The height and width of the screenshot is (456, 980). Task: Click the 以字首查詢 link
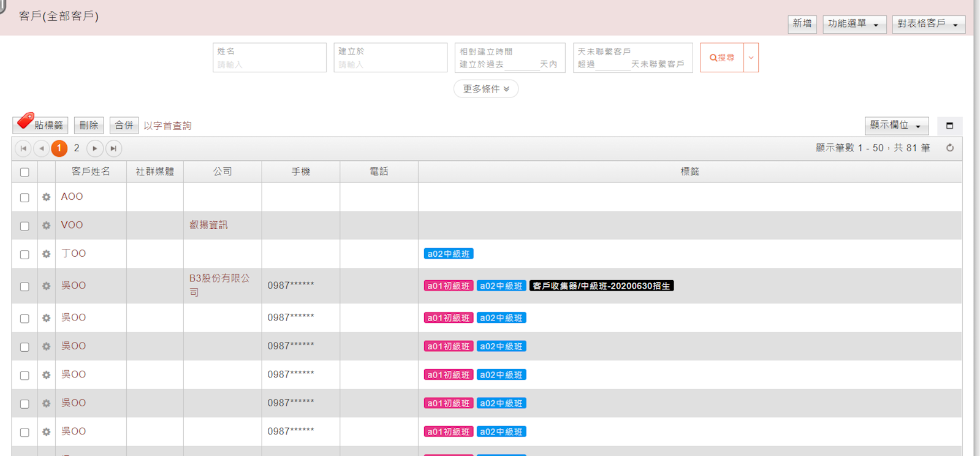[167, 126]
